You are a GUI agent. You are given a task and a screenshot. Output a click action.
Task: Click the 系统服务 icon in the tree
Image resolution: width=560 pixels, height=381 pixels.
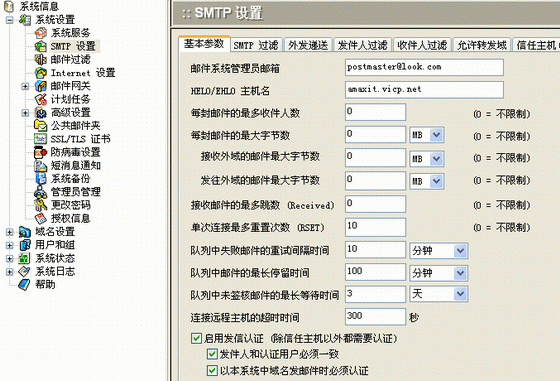[x=40, y=33]
